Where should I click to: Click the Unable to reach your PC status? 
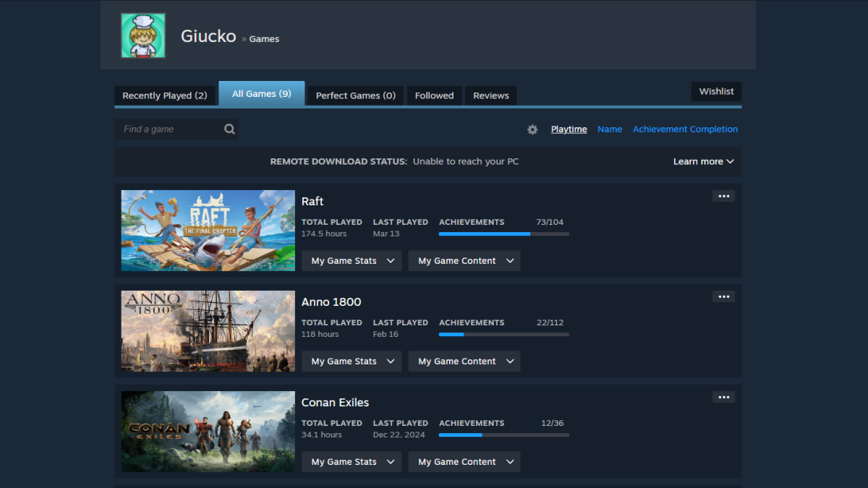tap(466, 161)
